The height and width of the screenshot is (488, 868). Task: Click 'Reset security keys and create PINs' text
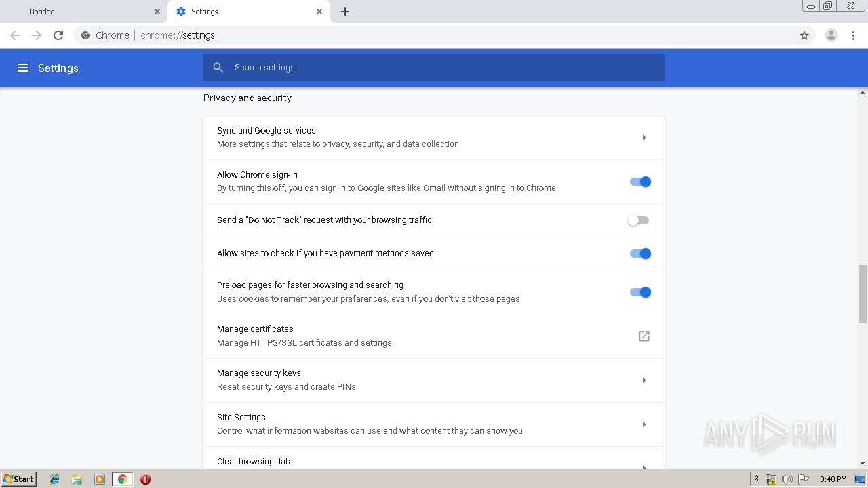tap(286, 387)
